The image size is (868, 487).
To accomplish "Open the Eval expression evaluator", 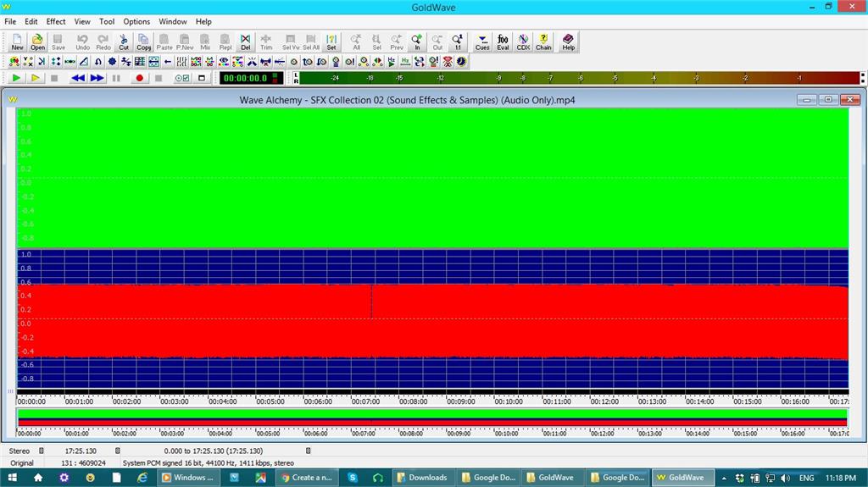I will 503,42.
